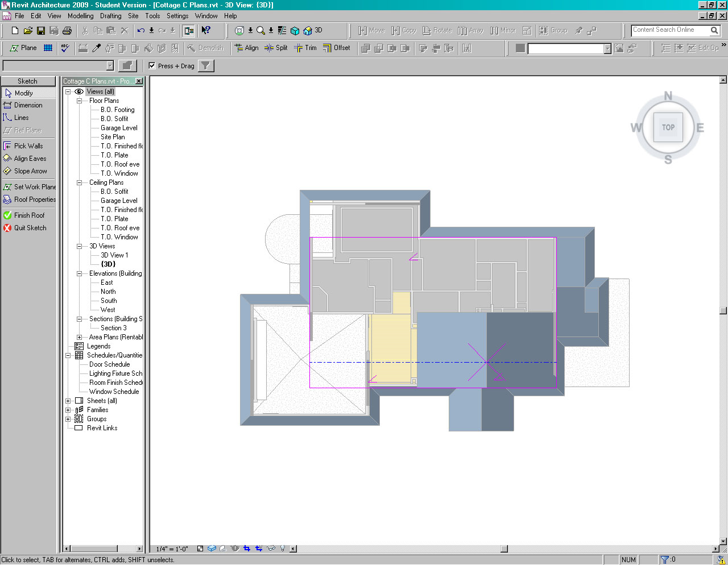This screenshot has width=728, height=565.
Task: Click the TOP face of ViewCube
Action: pyautogui.click(x=668, y=127)
